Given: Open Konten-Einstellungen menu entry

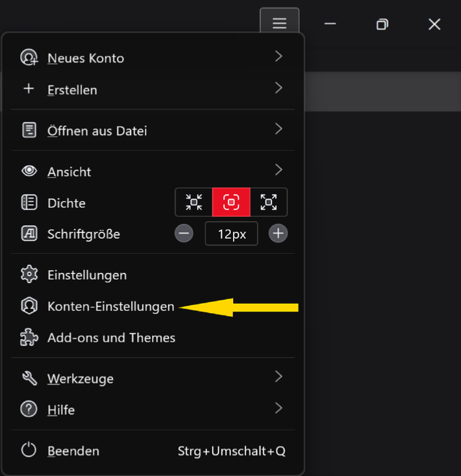Looking at the screenshot, I should [111, 307].
